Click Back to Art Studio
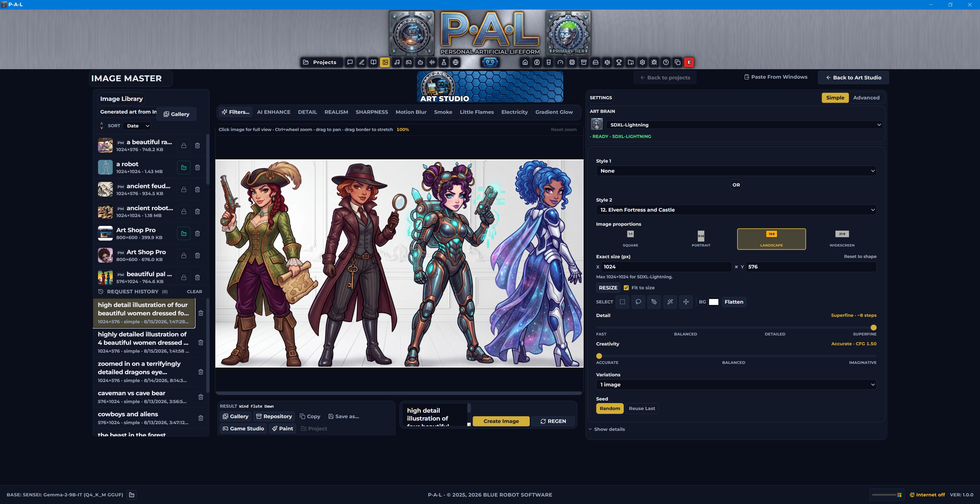The image size is (980, 504). click(x=853, y=77)
